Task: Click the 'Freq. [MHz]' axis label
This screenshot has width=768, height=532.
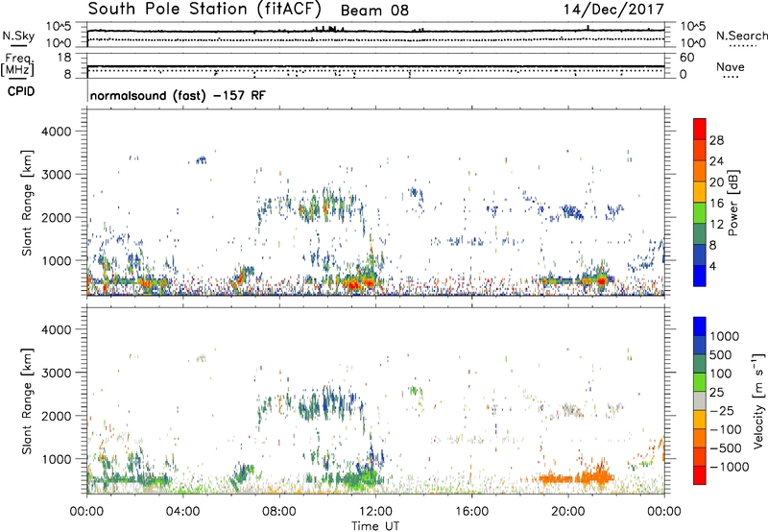Action: click(19, 64)
